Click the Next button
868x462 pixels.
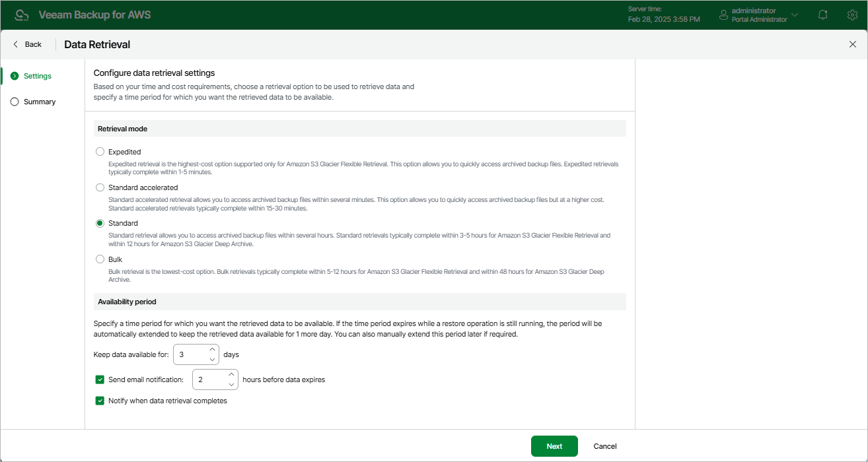[554, 446]
